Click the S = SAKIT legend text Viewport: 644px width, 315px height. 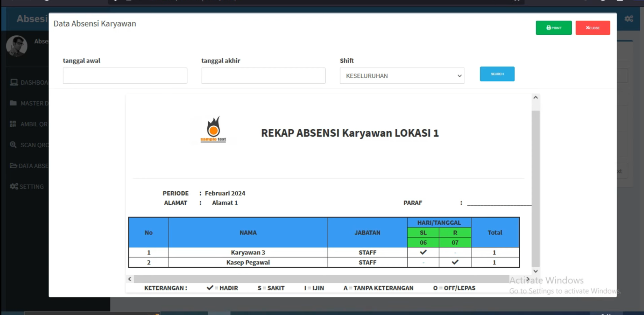pyautogui.click(x=271, y=288)
